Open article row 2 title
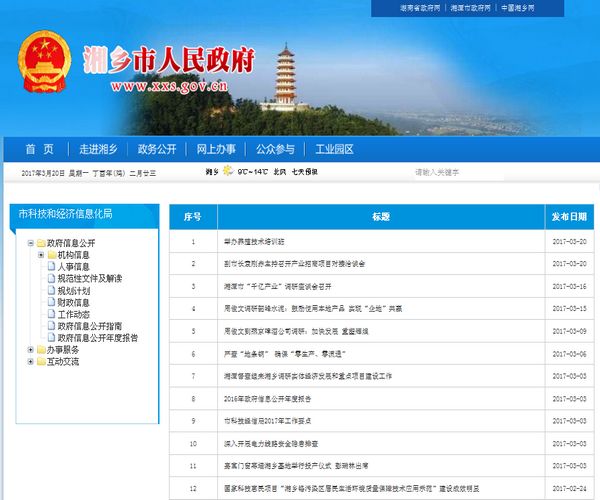The height and width of the screenshot is (500, 600). 294,264
